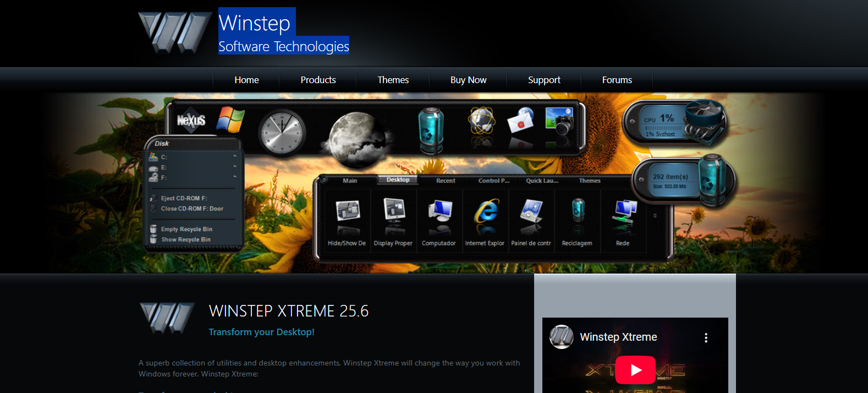Click the CPU 1% readout
Image resolution: width=868 pixels, height=393 pixels.
tap(659, 118)
